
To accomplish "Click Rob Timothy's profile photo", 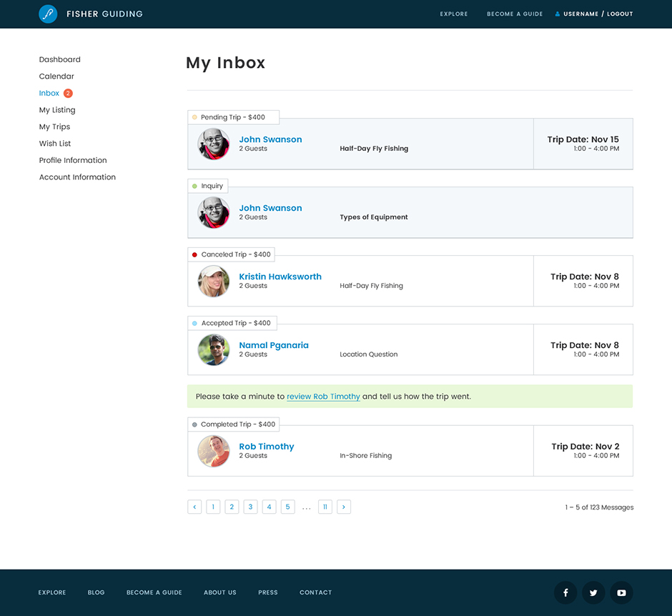I will click(213, 451).
